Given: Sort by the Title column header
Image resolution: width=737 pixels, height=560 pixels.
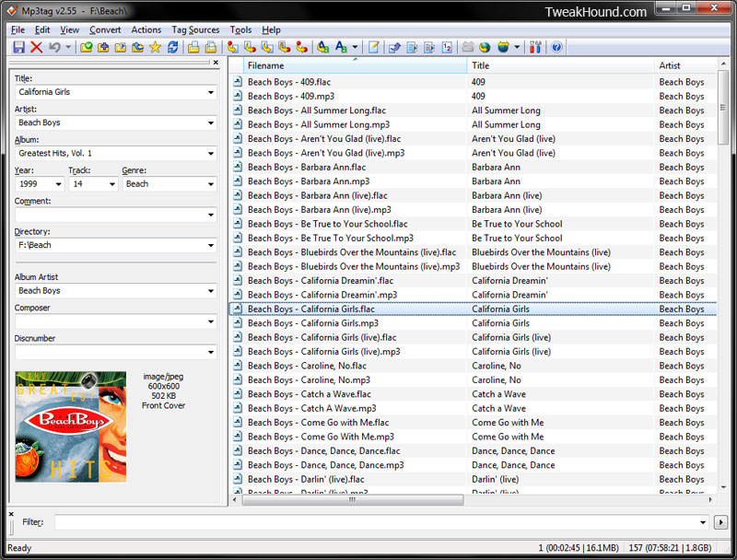Looking at the screenshot, I should pyautogui.click(x=561, y=65).
